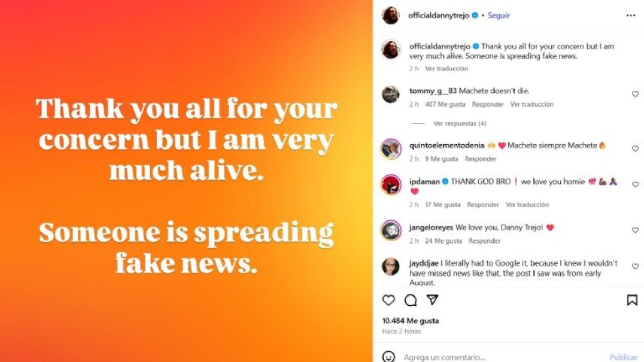Like the post with the heart icon

[388, 300]
